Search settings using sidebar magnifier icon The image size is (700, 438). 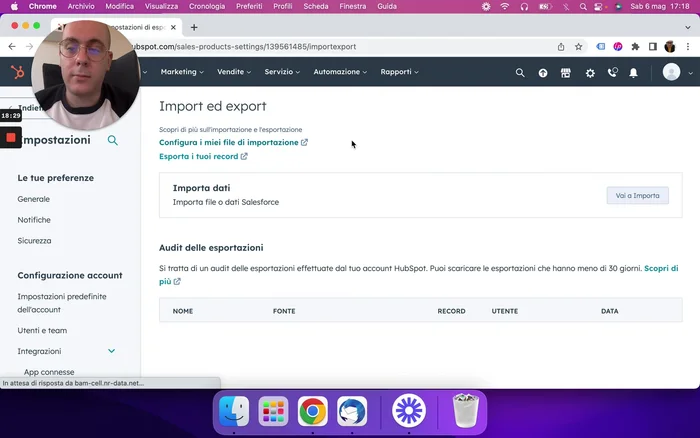[x=113, y=141]
